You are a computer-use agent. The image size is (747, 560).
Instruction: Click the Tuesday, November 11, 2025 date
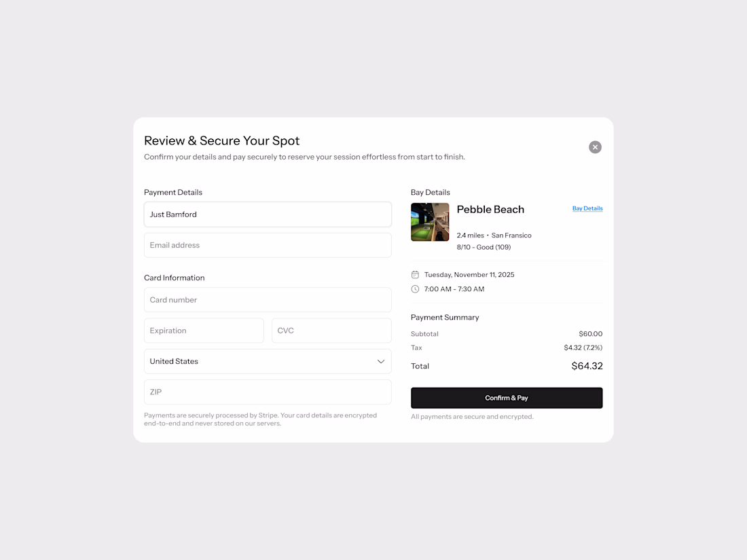(469, 275)
